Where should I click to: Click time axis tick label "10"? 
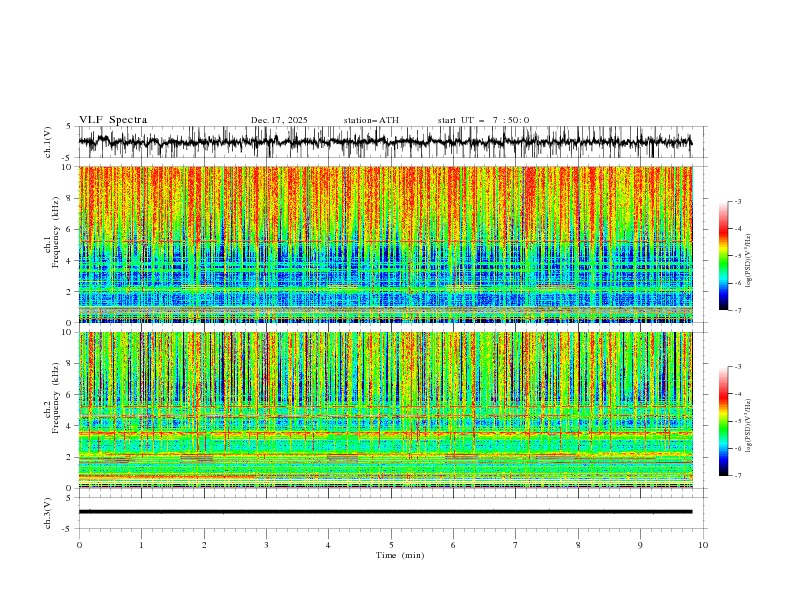point(703,545)
